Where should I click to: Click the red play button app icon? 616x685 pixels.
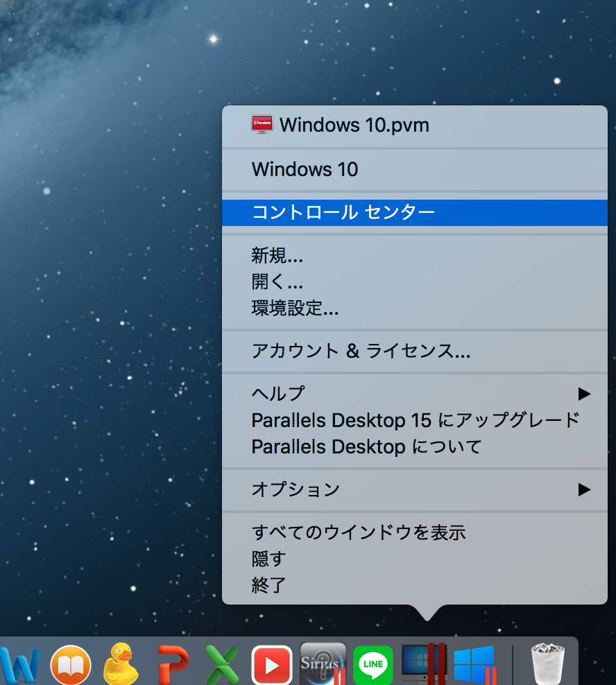pyautogui.click(x=272, y=665)
